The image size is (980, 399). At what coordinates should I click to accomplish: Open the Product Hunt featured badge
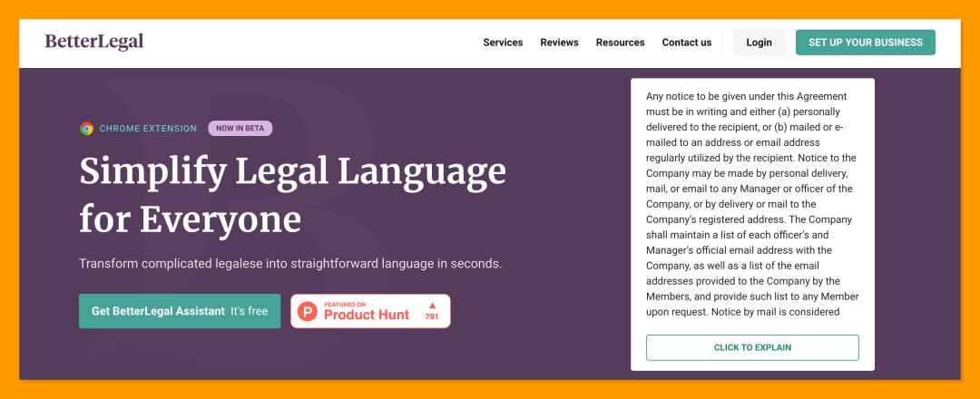click(x=370, y=311)
